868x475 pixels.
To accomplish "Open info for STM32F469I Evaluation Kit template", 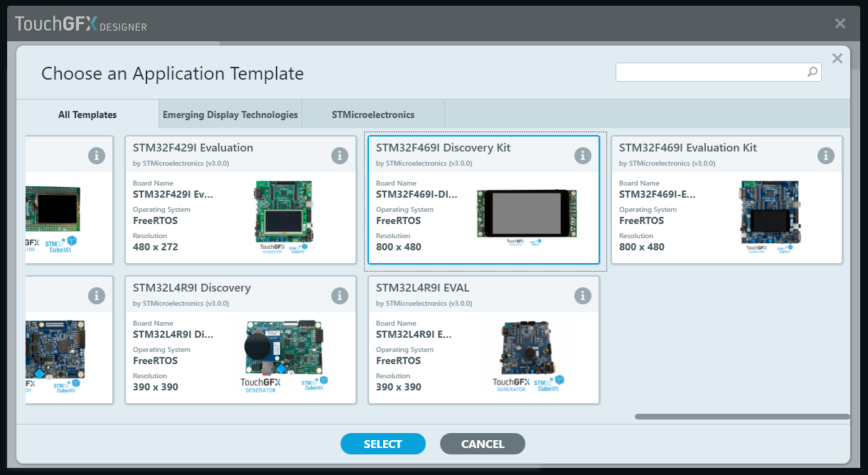I will 825,155.
